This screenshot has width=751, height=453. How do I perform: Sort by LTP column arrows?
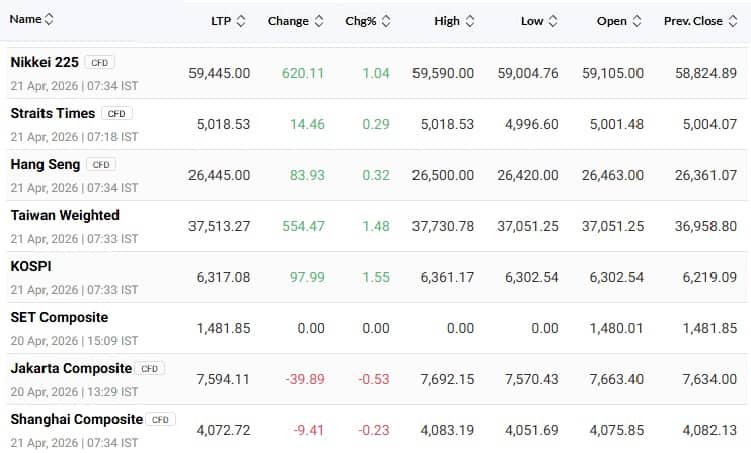click(241, 21)
